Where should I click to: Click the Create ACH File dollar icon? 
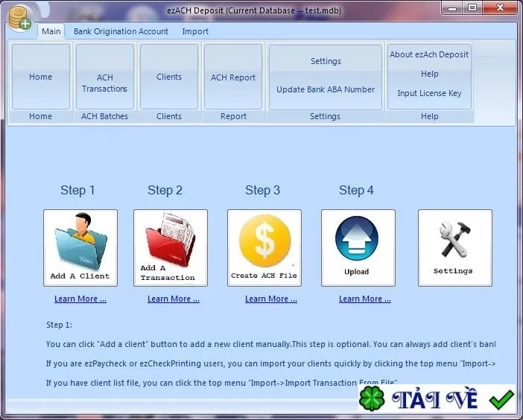264,248
